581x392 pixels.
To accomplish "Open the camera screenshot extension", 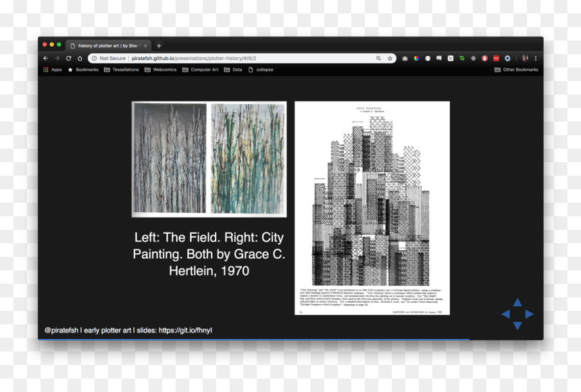I will (405, 58).
